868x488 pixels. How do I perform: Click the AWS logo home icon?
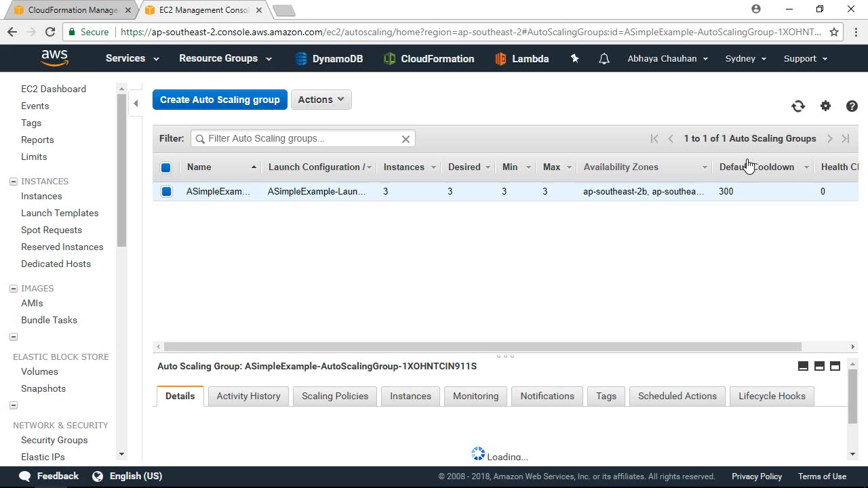click(x=54, y=58)
